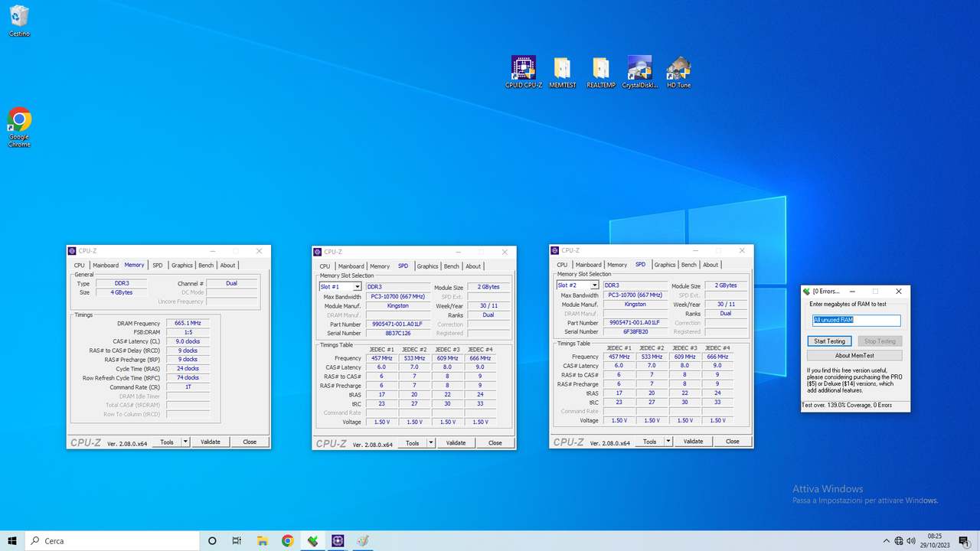Click the MemTest megabytes of RAM input field
980x551 pixels.
[x=856, y=321]
